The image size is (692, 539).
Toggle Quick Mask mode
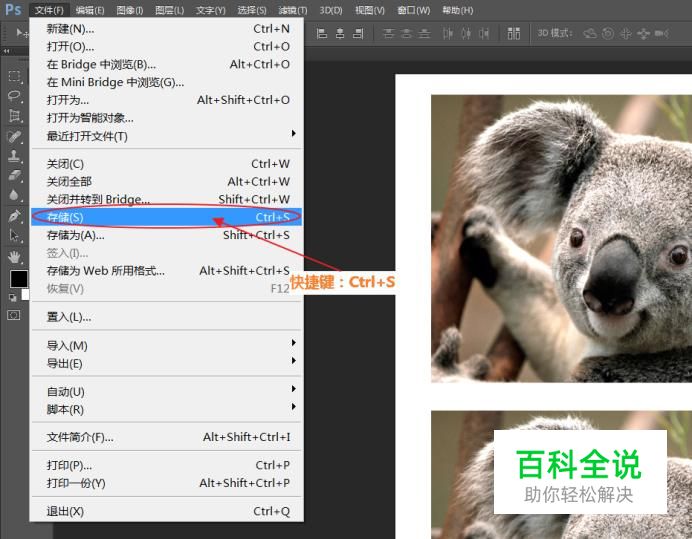coord(14,315)
